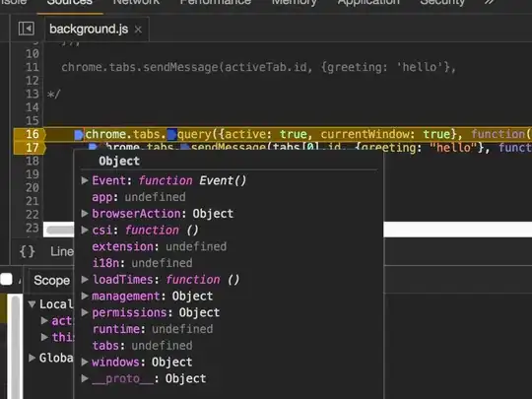Switch to the Application panel tab
The image size is (532, 399).
click(x=368, y=3)
